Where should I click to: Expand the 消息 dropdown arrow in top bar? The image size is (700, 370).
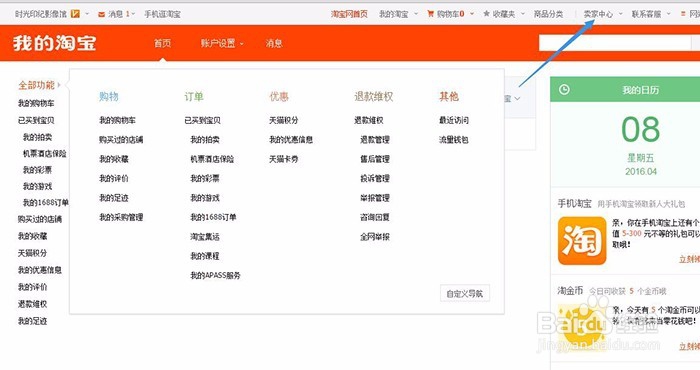click(x=133, y=14)
